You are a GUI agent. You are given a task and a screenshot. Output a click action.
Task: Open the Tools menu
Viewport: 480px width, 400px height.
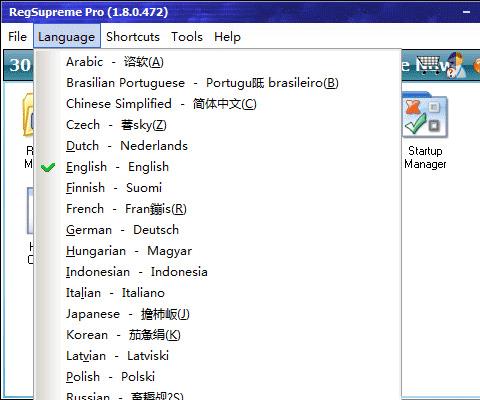point(187,36)
